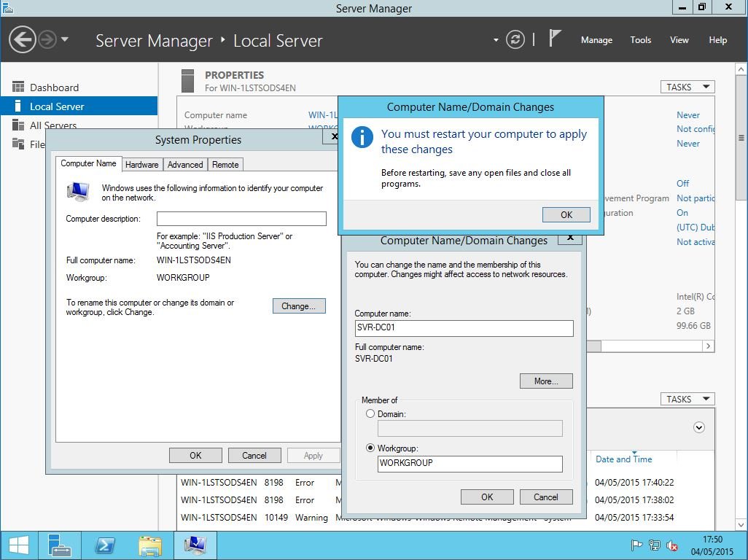Open the notifications flag icon
The image size is (748, 560).
point(555,39)
